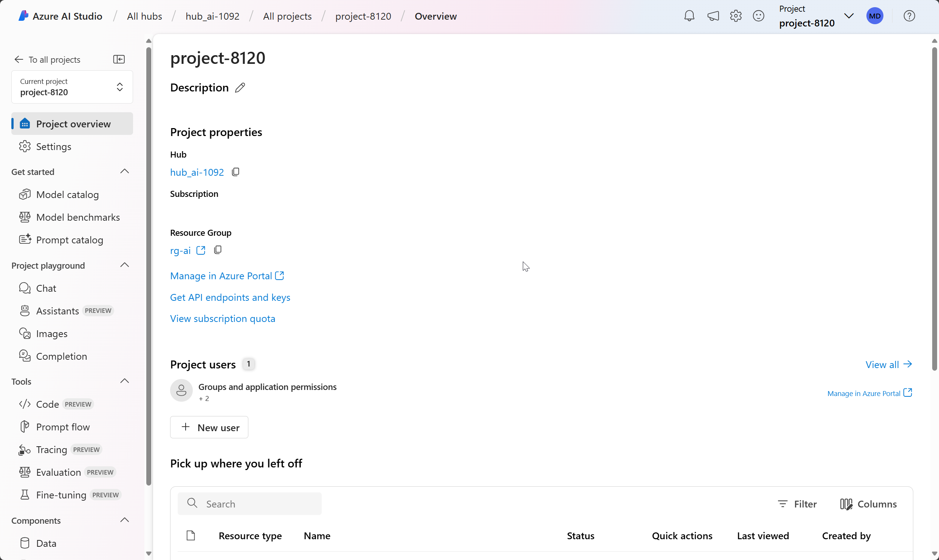Click the Azure AI Studio logo
The image size is (939, 560).
click(23, 16)
